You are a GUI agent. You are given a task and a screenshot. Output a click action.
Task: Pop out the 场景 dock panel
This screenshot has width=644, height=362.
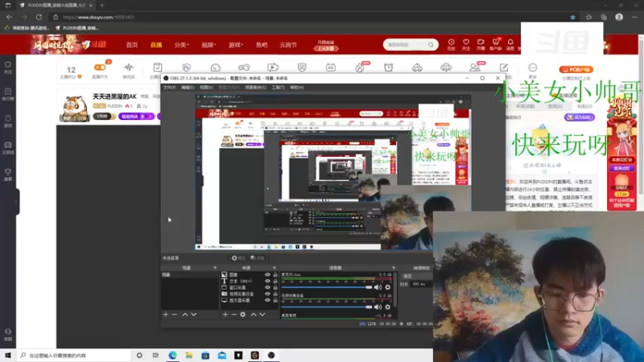(215, 268)
